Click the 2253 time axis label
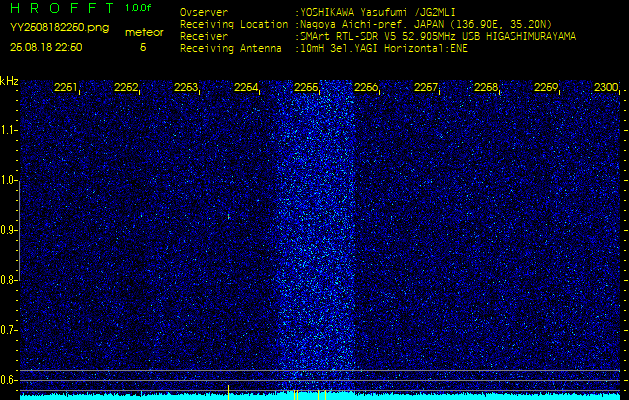Viewport: 629px width, 400px height. 185,87
